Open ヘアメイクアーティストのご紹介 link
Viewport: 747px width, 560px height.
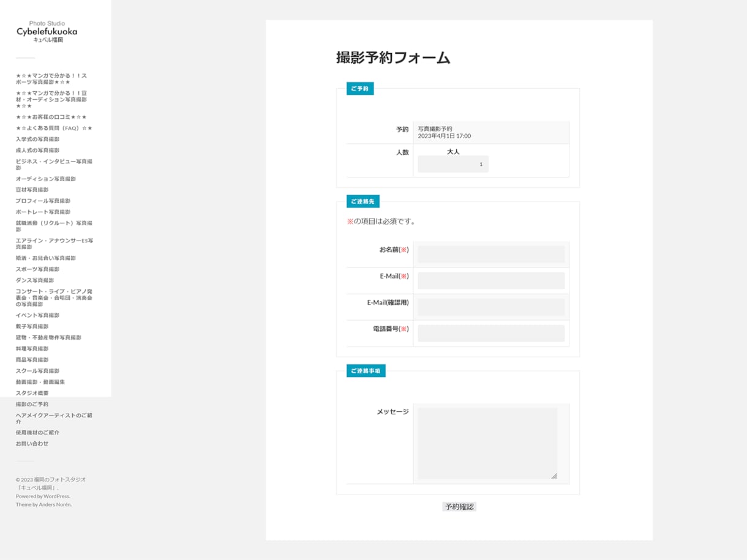point(54,418)
